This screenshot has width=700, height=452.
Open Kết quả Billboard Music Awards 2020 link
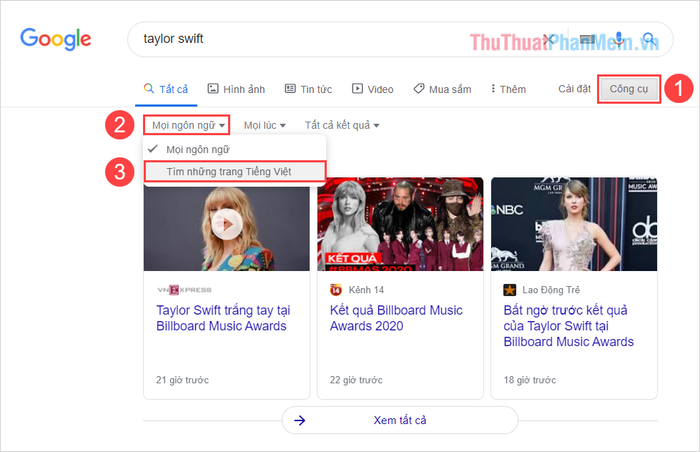(x=396, y=318)
